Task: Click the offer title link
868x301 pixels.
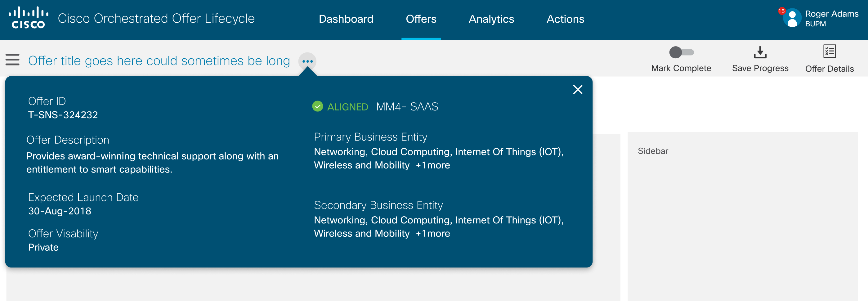Action: [x=159, y=61]
